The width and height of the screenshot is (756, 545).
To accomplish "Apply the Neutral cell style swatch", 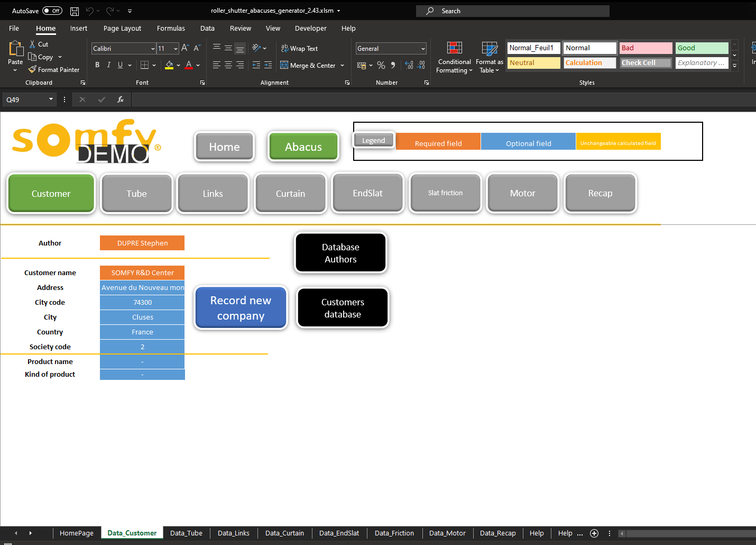I will (x=533, y=63).
